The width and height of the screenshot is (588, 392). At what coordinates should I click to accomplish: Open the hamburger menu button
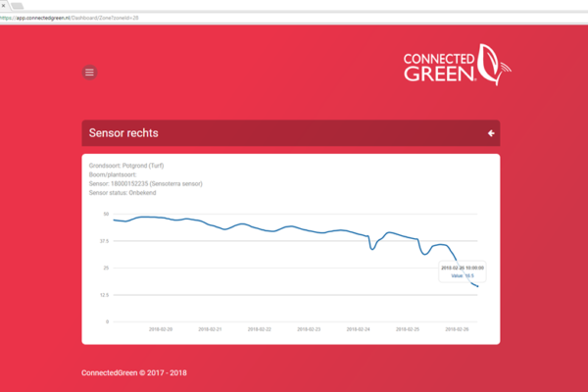tap(89, 73)
